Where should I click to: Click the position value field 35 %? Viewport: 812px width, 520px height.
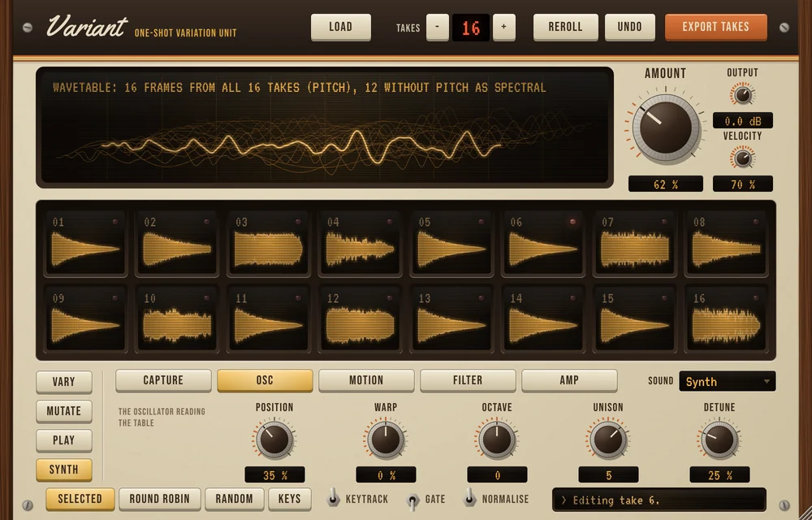[x=275, y=475]
